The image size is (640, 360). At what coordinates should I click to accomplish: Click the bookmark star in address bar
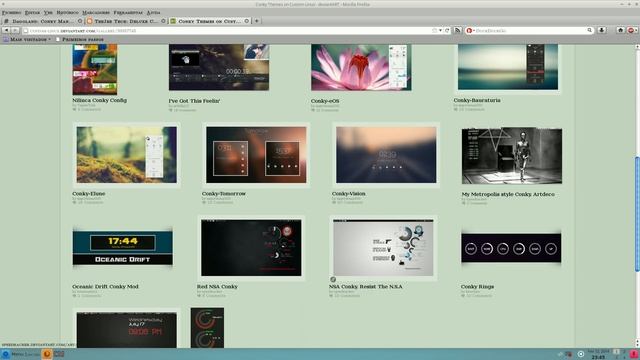click(435, 31)
